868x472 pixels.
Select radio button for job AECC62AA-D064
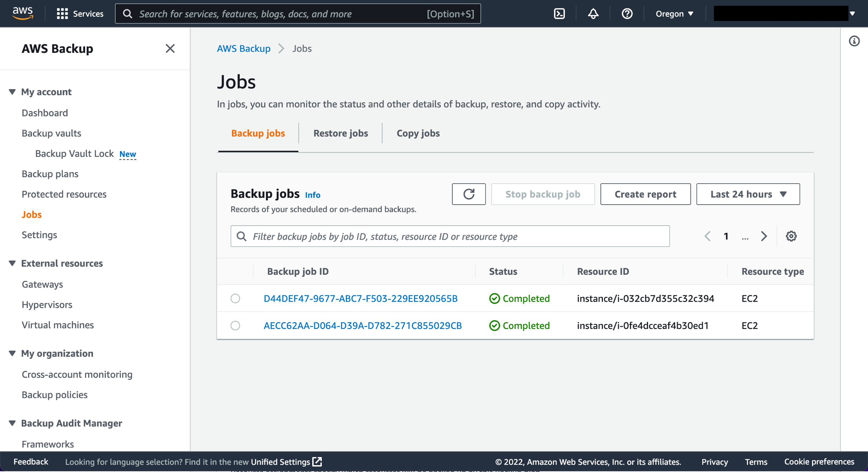[x=235, y=325]
